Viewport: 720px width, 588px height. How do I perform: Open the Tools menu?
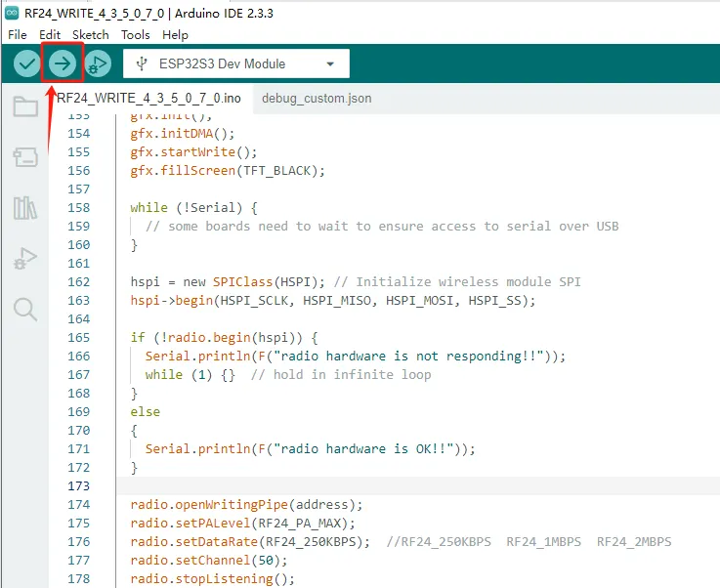click(136, 35)
